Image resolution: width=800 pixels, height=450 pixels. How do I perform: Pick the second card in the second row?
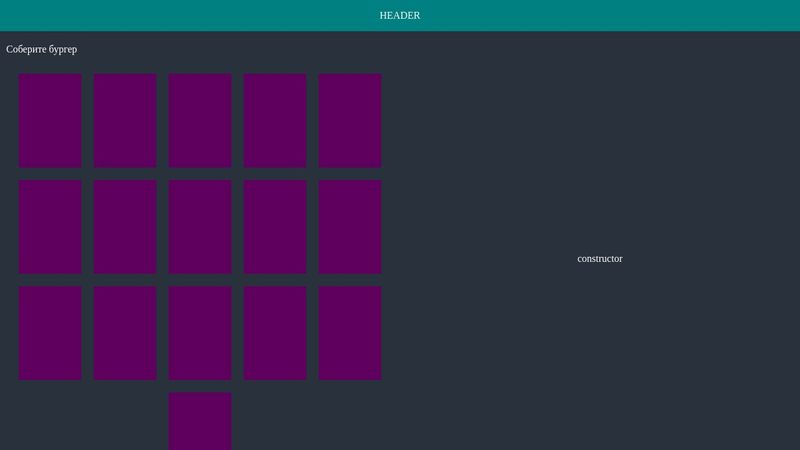click(x=125, y=226)
